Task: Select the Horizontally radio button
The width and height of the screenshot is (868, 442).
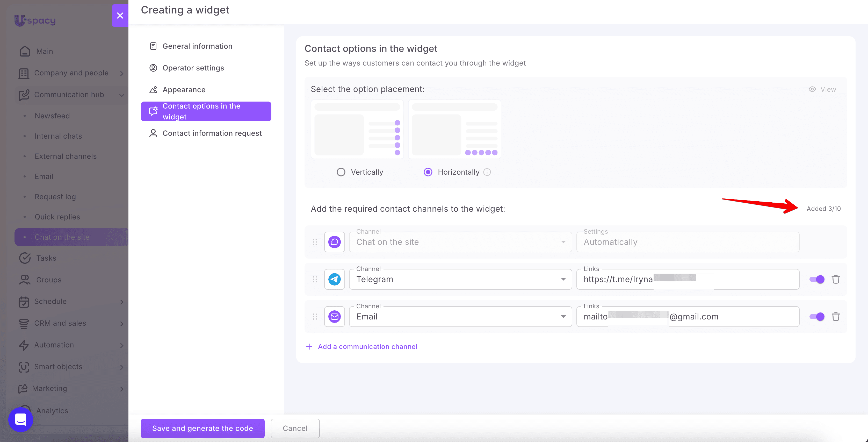Action: tap(428, 172)
